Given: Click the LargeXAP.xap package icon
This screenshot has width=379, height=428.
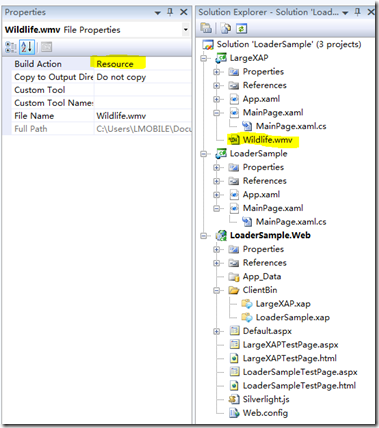Looking at the screenshot, I should tap(247, 304).
